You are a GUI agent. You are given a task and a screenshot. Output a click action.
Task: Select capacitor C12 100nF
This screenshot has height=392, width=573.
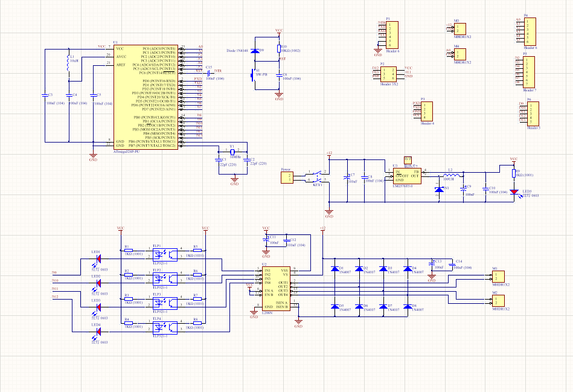286,241
